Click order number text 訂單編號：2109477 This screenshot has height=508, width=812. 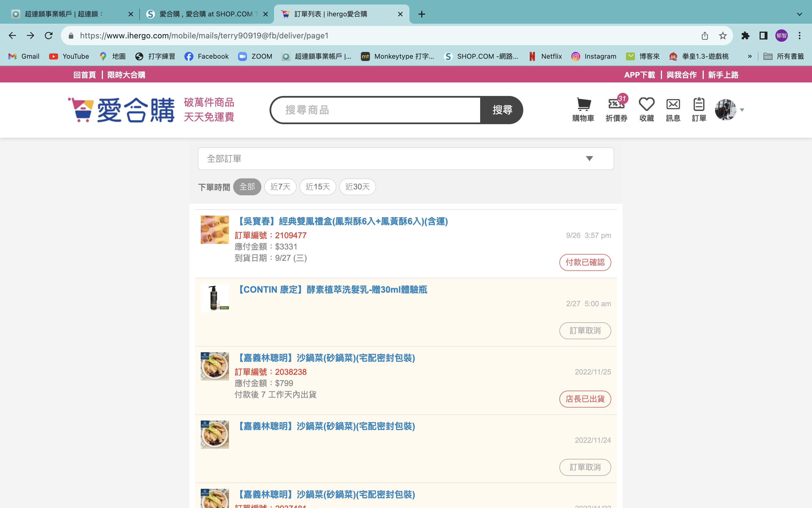coord(270,236)
